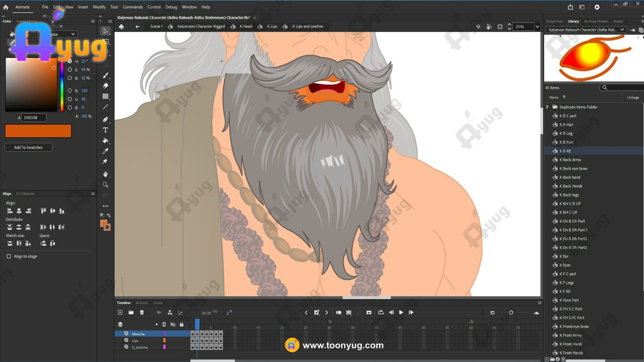Activate the Hand tool
The image size is (644, 362).
click(105, 174)
